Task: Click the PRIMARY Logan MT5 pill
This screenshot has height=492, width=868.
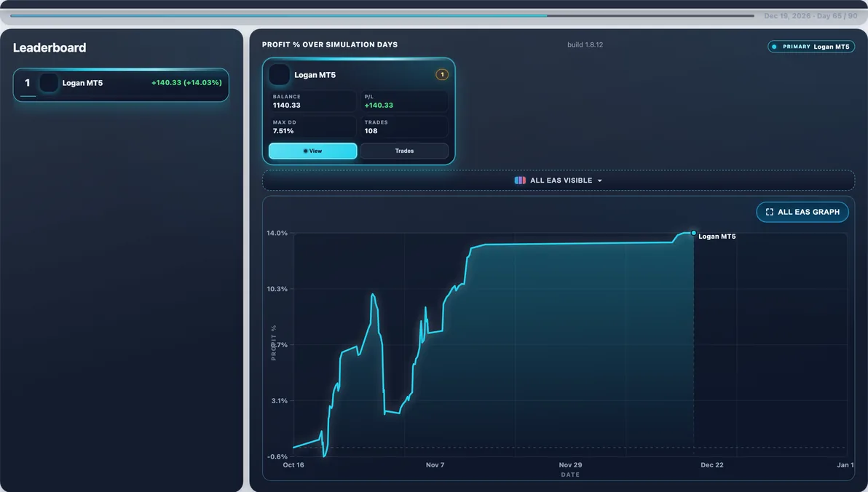Action: 811,47
